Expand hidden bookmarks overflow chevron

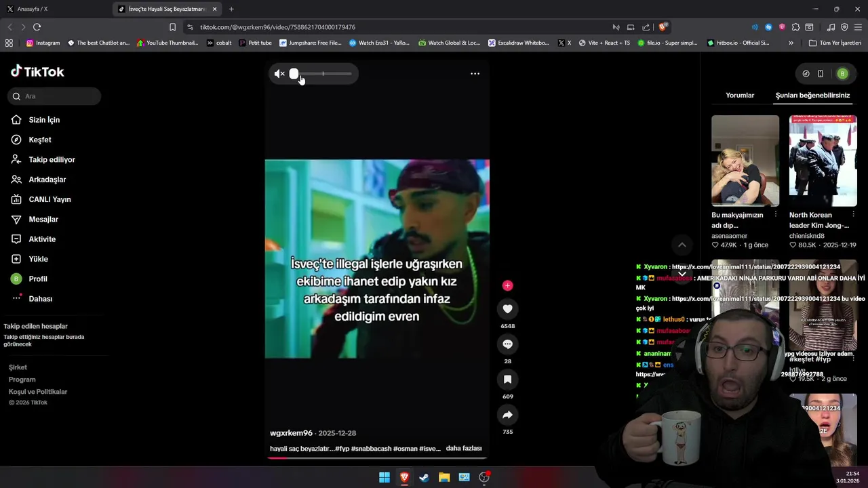[791, 43]
